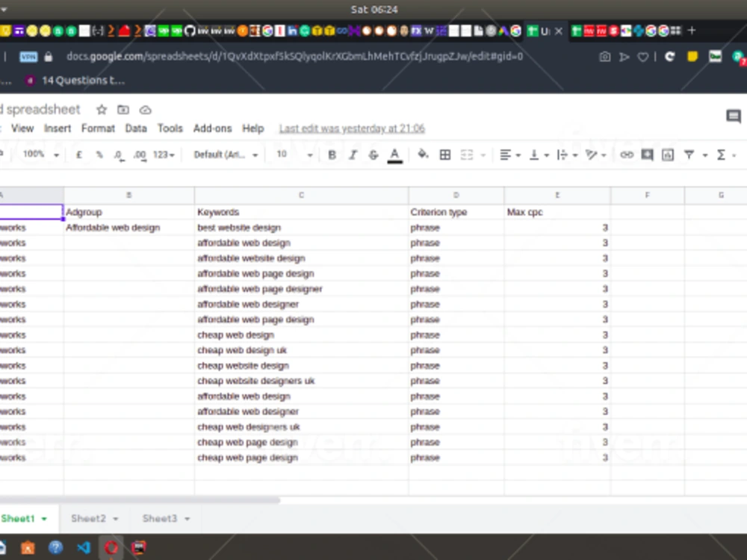
Task: Click the merge cells icon
Action: click(x=467, y=155)
